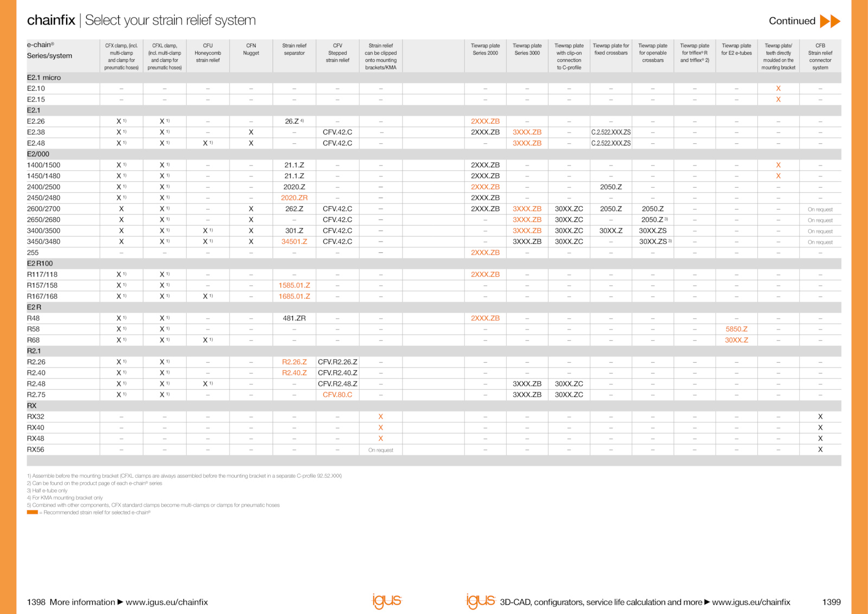Click the 'E2.1 micro' section heading
Image resolution: width=868 pixels, height=614 pixels.
tap(44, 78)
